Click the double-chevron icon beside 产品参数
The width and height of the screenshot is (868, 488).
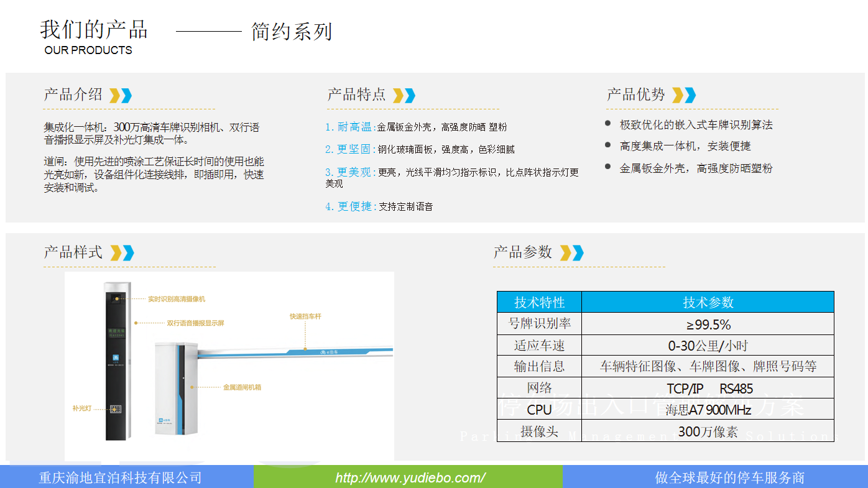(572, 253)
